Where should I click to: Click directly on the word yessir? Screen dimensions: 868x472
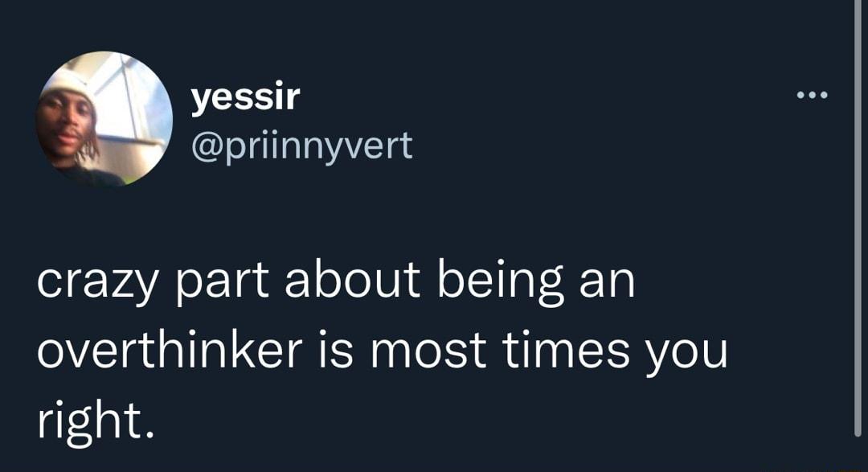245,96
